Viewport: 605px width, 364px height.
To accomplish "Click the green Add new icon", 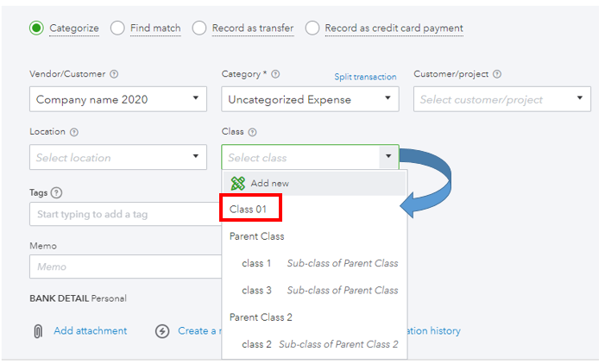I will pos(238,184).
